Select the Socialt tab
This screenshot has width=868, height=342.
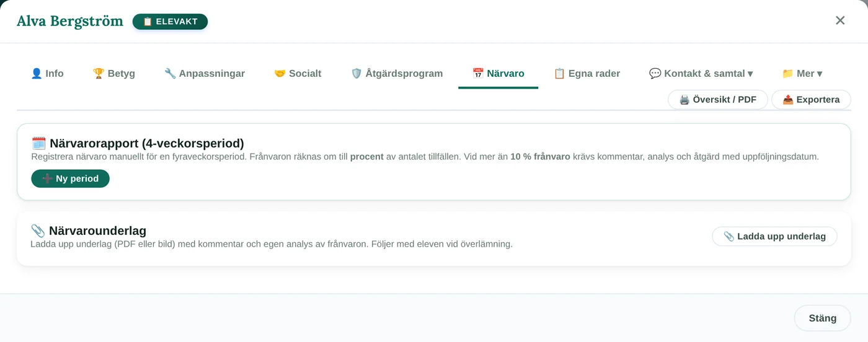click(x=298, y=73)
